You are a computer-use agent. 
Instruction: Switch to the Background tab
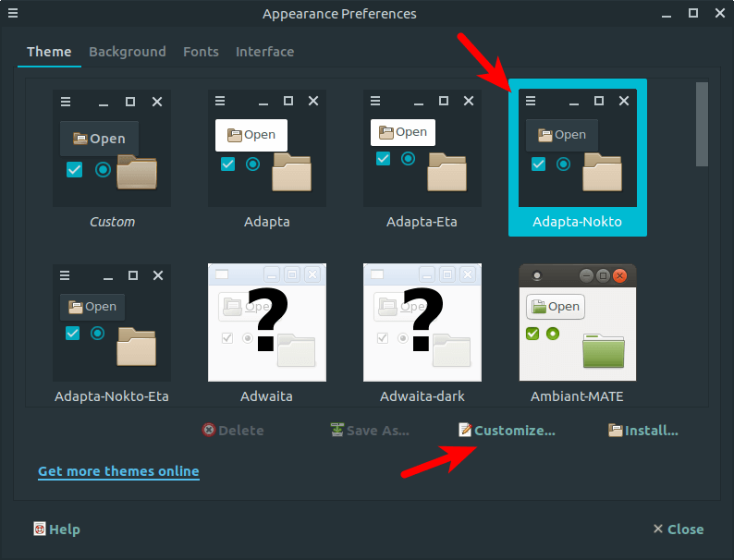tap(128, 52)
